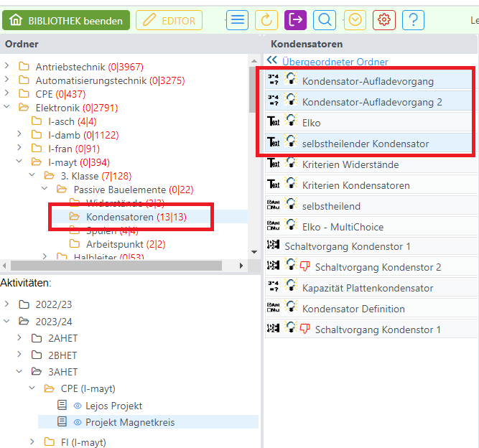Collapse the Elektronik folder arrow
Screen dimensions: 479x448
(x=7, y=108)
